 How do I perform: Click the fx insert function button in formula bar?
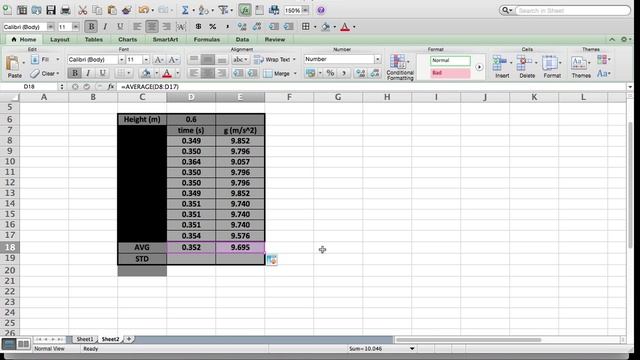(x=111, y=87)
